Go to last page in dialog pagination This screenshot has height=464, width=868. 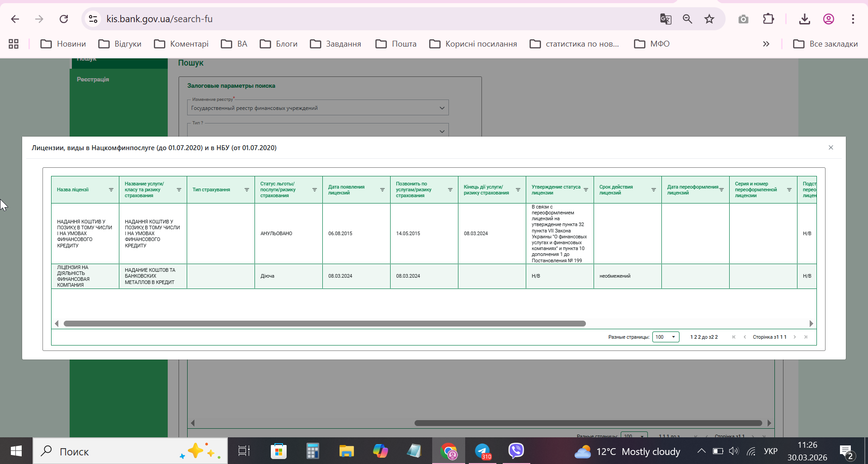click(806, 337)
